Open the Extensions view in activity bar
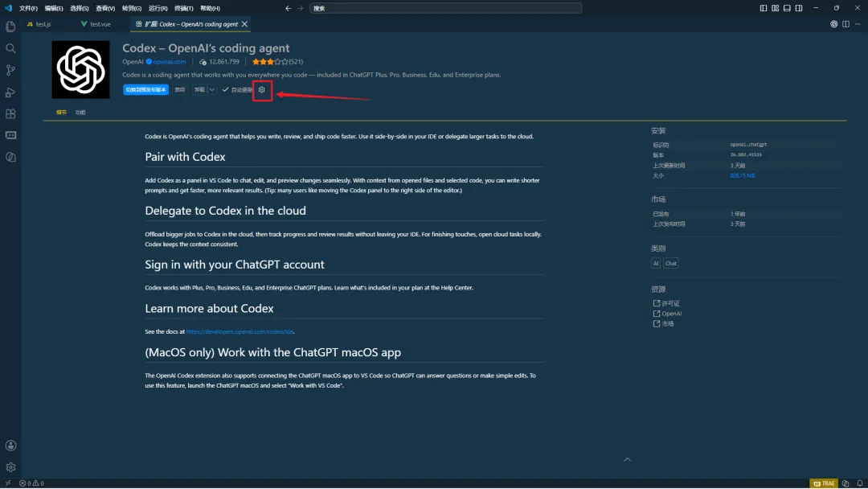This screenshot has height=489, width=868. 10,113
